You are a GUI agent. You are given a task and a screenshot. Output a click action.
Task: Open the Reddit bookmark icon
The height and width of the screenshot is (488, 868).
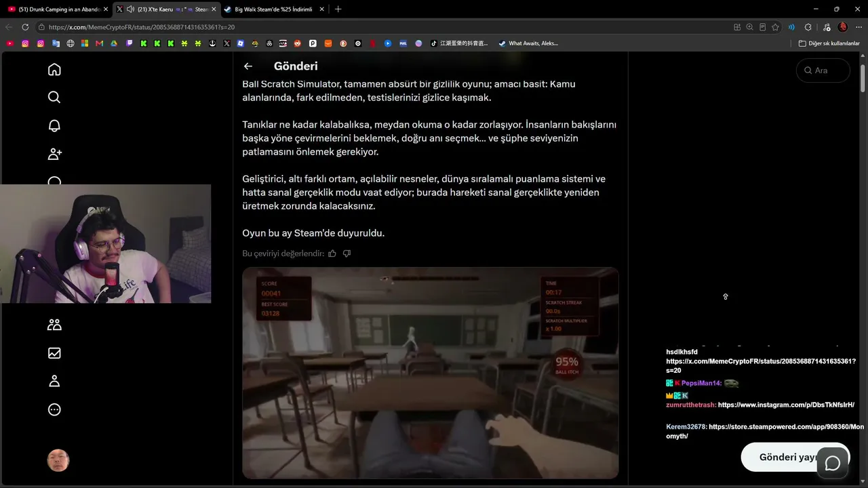(298, 43)
